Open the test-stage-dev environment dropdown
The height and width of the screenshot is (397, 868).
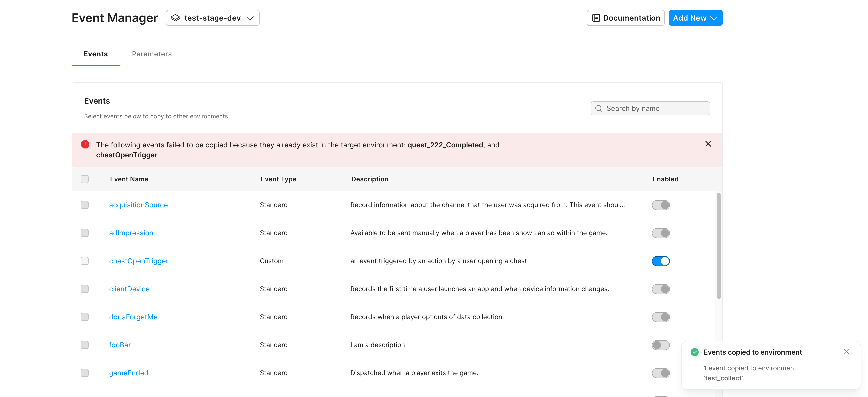click(x=213, y=18)
